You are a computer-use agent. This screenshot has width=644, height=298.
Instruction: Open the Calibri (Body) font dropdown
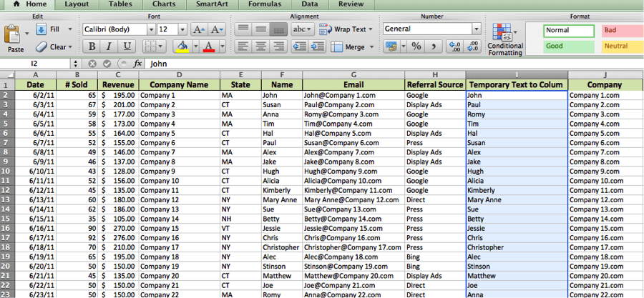pyautogui.click(x=150, y=29)
